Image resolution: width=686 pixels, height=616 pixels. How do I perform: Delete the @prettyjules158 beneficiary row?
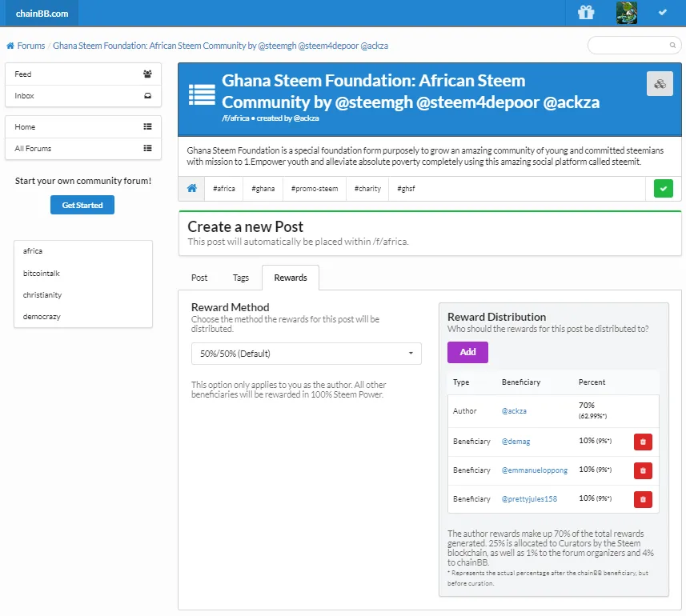coord(643,499)
